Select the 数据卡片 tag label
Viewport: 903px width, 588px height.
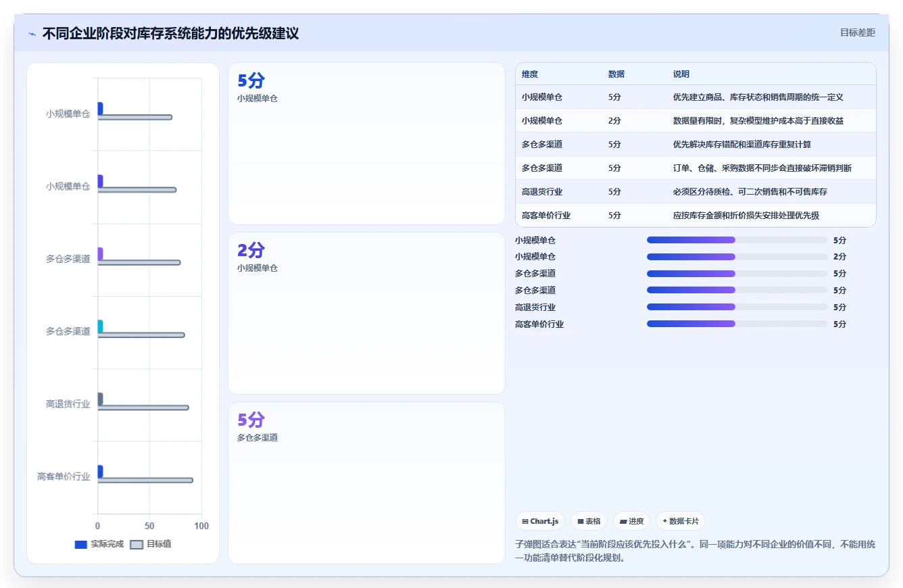point(684,521)
